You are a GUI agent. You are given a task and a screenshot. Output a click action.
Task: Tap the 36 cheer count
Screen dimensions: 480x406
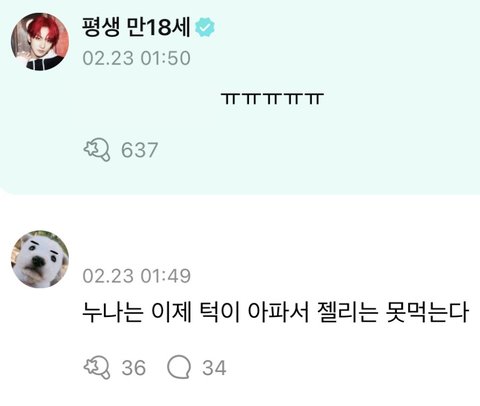[x=134, y=368]
